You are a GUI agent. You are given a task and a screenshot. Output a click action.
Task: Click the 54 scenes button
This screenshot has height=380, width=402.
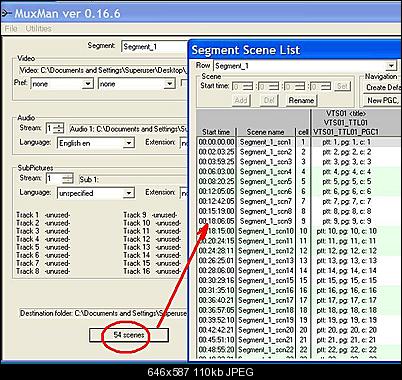[129, 335]
